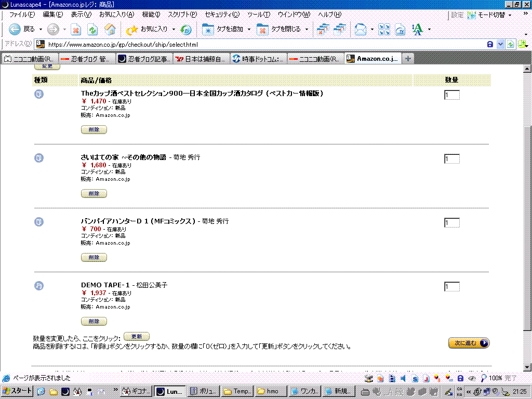Expand the タブを閉じる dropdown arrow
Screen dimensions: 532x399
click(x=307, y=30)
